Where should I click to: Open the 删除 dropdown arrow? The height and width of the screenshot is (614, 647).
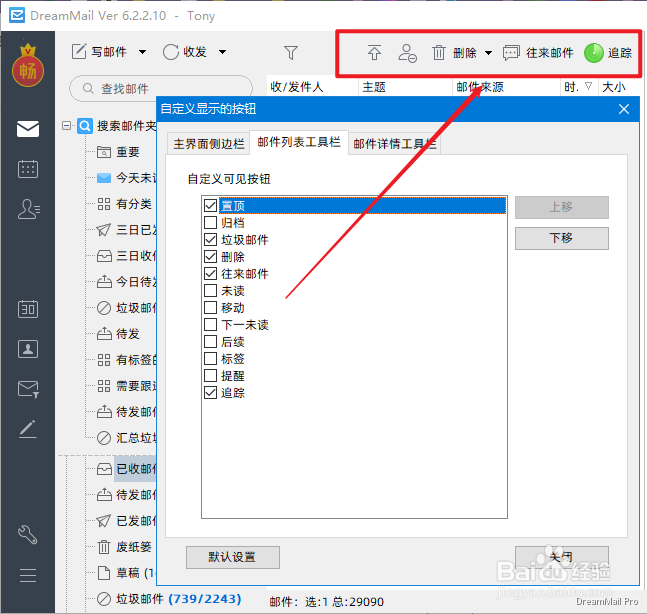(x=488, y=53)
